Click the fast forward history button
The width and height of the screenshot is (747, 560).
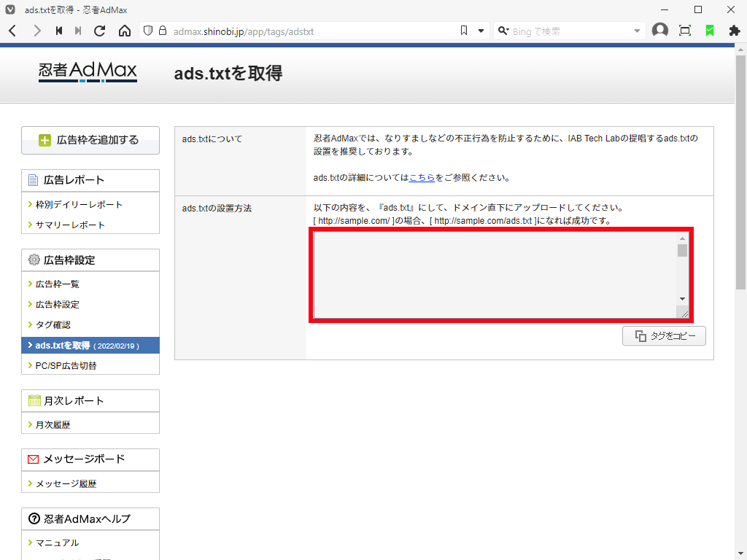pyautogui.click(x=78, y=31)
